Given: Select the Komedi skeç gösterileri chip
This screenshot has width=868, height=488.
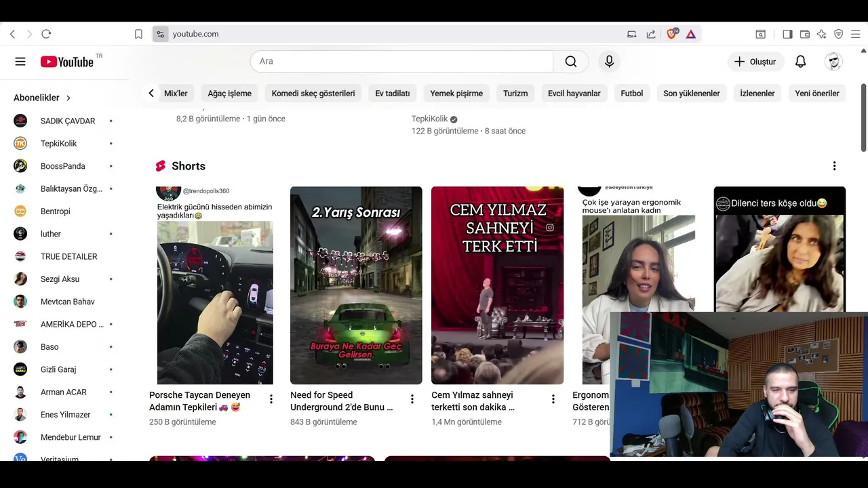Looking at the screenshot, I should 313,94.
